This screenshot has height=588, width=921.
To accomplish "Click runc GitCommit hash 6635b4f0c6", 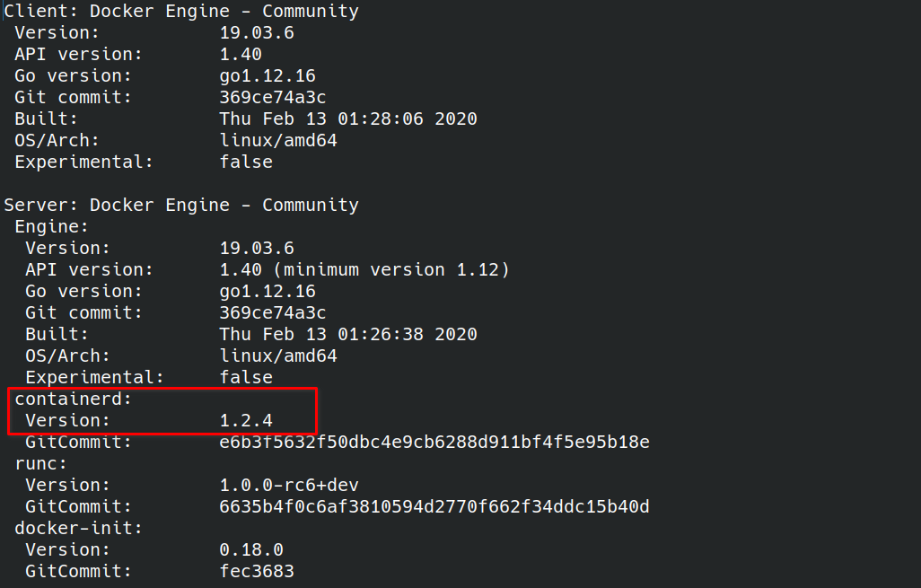I will pyautogui.click(x=434, y=507).
